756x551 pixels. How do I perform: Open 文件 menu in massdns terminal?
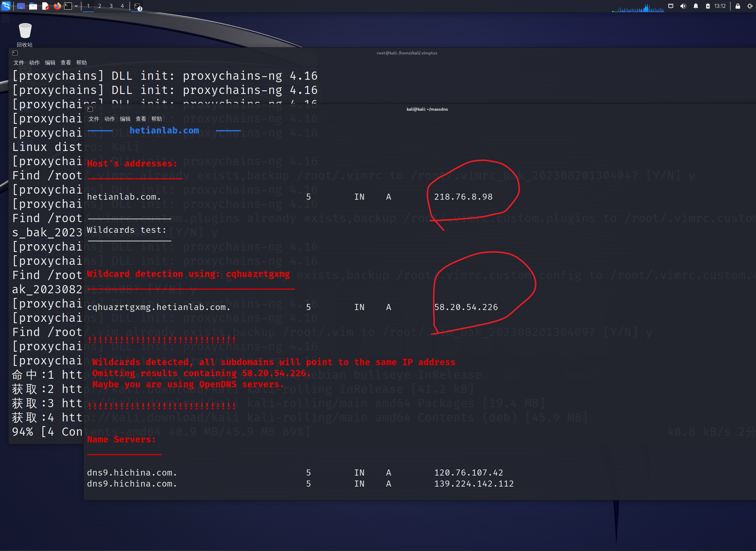pos(94,119)
